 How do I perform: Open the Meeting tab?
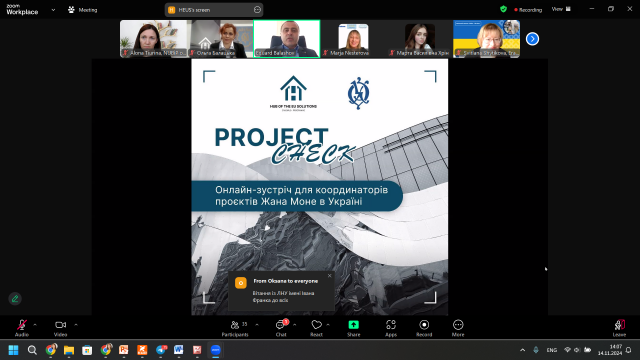(x=83, y=10)
